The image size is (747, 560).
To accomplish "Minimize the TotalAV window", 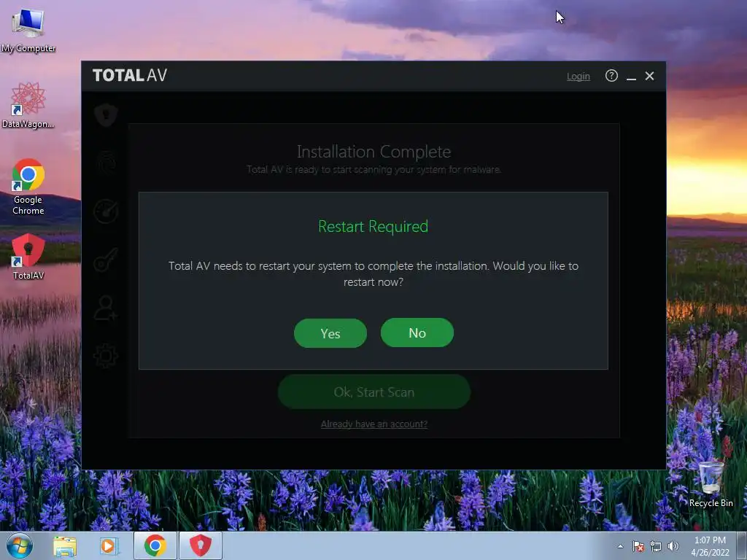I will click(631, 76).
